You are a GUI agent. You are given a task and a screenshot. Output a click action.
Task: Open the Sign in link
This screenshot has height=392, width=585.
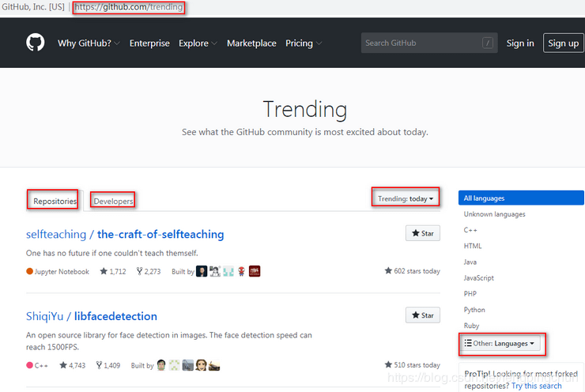pos(520,43)
